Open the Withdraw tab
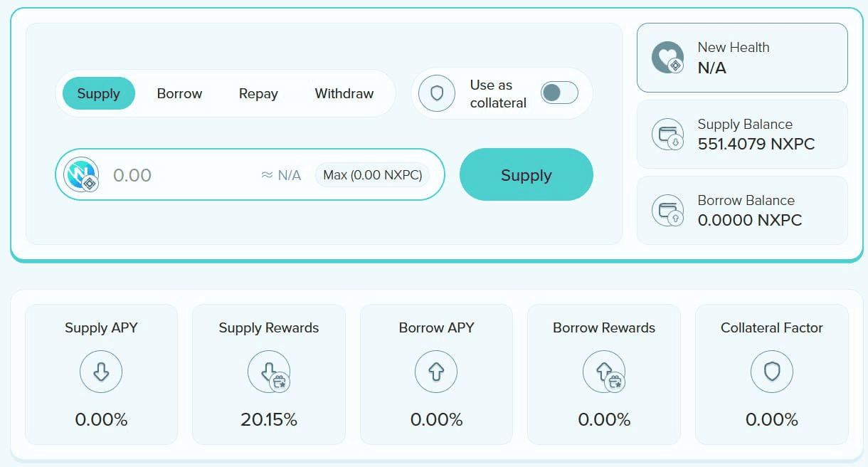The height and width of the screenshot is (467, 868). click(x=344, y=93)
